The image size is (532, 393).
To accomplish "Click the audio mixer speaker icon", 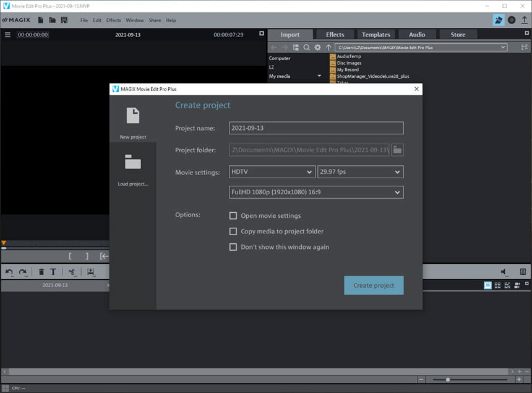I will coord(504,272).
